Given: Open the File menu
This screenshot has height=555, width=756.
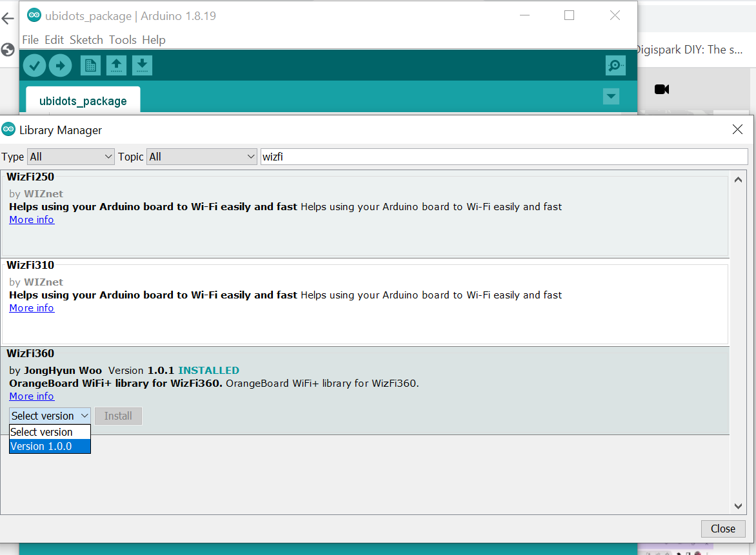Looking at the screenshot, I should (x=30, y=40).
